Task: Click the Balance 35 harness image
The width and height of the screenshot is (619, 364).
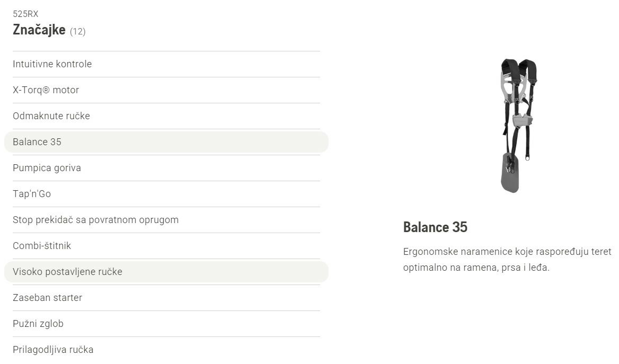Action: 519,126
